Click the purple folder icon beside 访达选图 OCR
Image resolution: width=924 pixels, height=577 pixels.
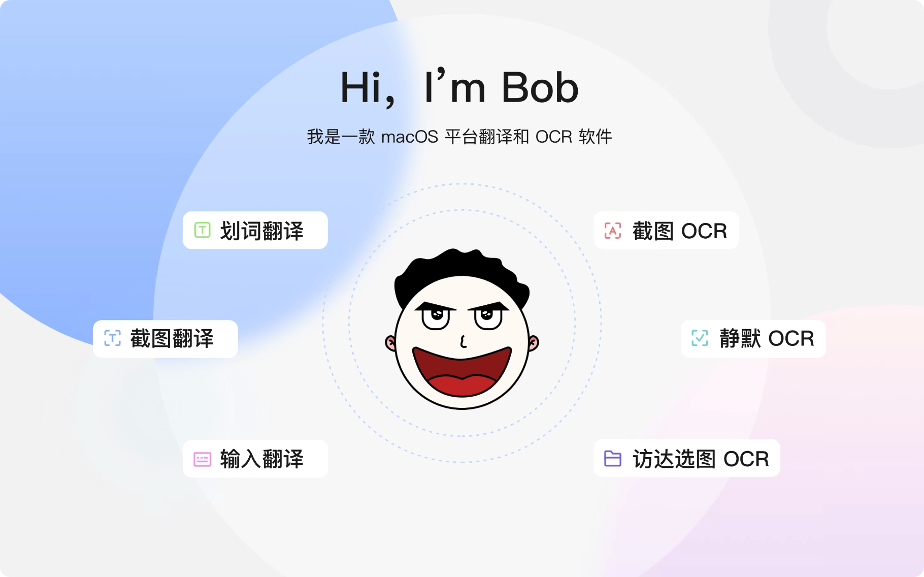(x=613, y=458)
